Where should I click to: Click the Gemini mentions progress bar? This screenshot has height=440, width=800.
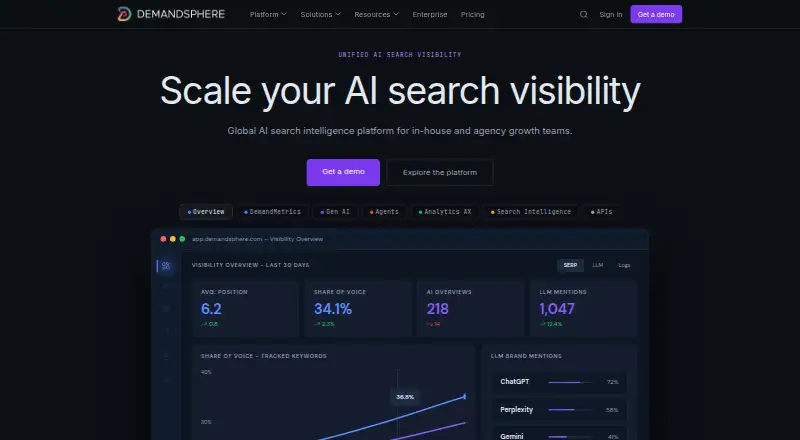click(x=570, y=437)
